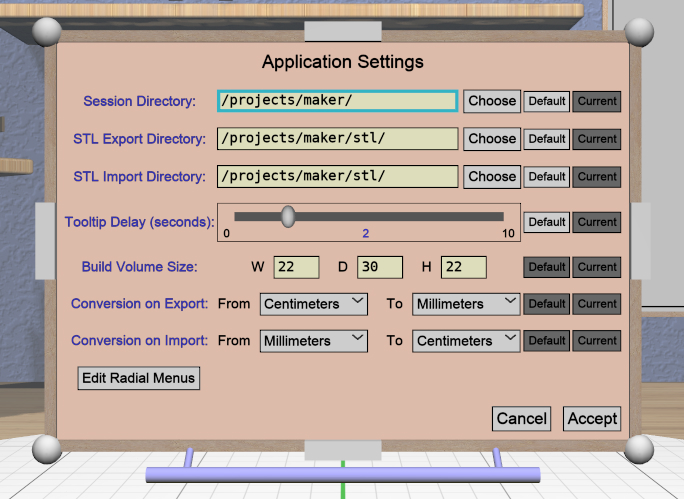Screen dimensions: 684x499
Task: Expand Conversion on Import From dropdown
Action: click(314, 341)
